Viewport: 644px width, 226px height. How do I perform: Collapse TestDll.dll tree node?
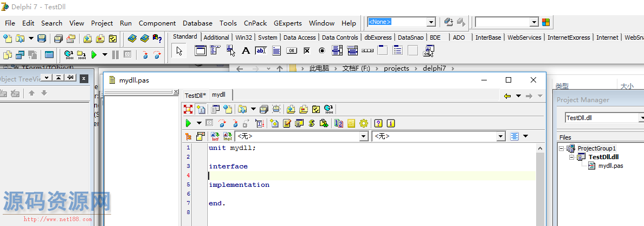pyautogui.click(x=571, y=157)
